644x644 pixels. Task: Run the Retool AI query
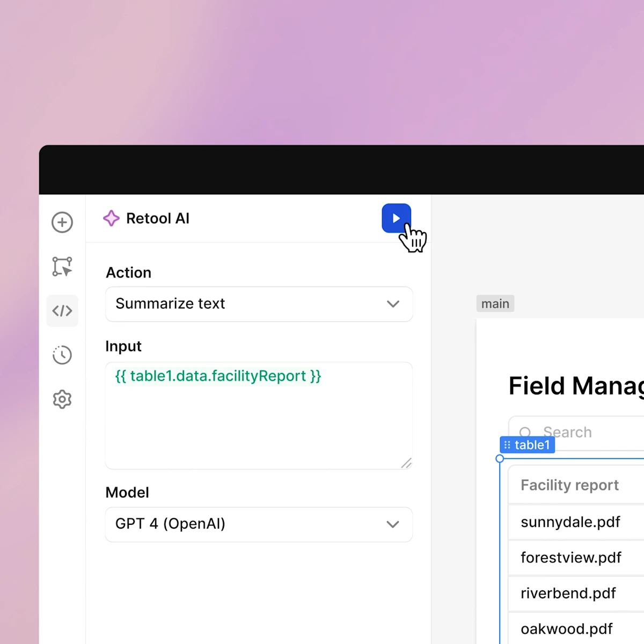[x=396, y=218]
